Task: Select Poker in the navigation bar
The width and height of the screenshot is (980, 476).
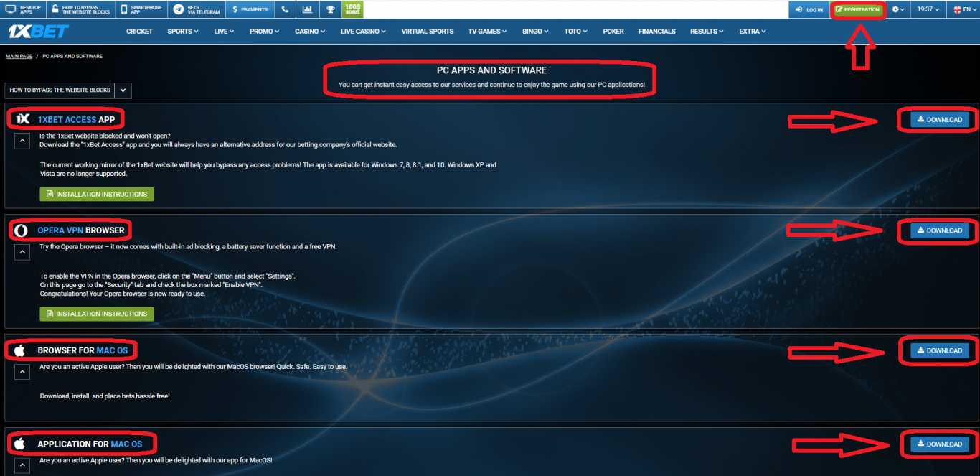Action: tap(613, 32)
